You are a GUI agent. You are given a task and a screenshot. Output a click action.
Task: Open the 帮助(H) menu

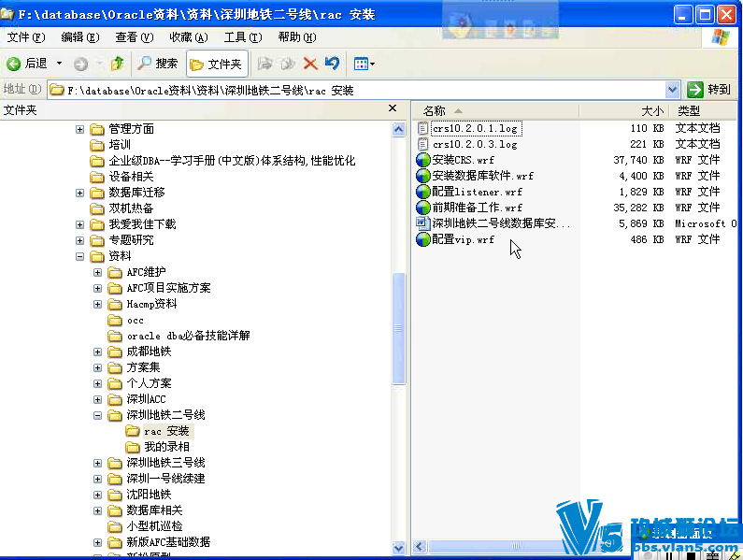click(297, 37)
